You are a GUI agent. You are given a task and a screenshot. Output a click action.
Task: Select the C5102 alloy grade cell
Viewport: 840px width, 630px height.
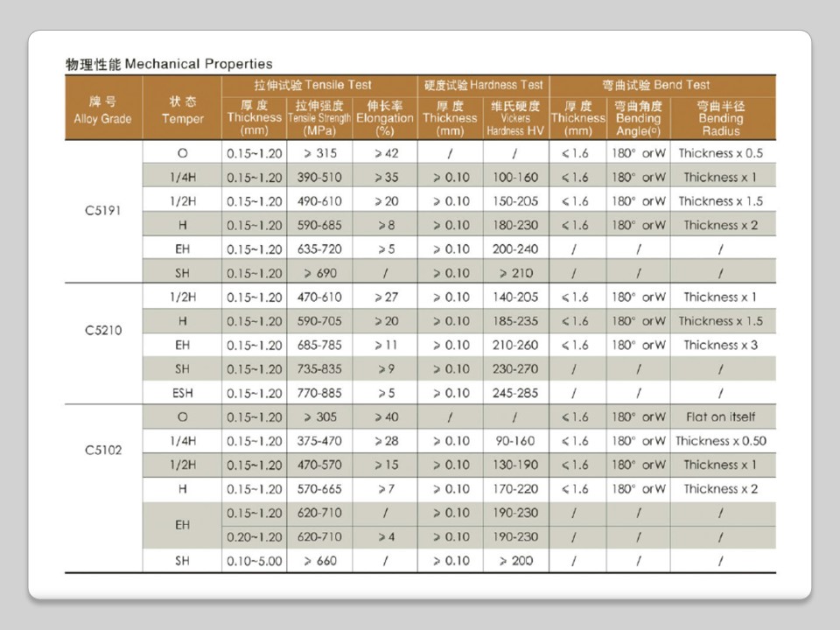(103, 451)
